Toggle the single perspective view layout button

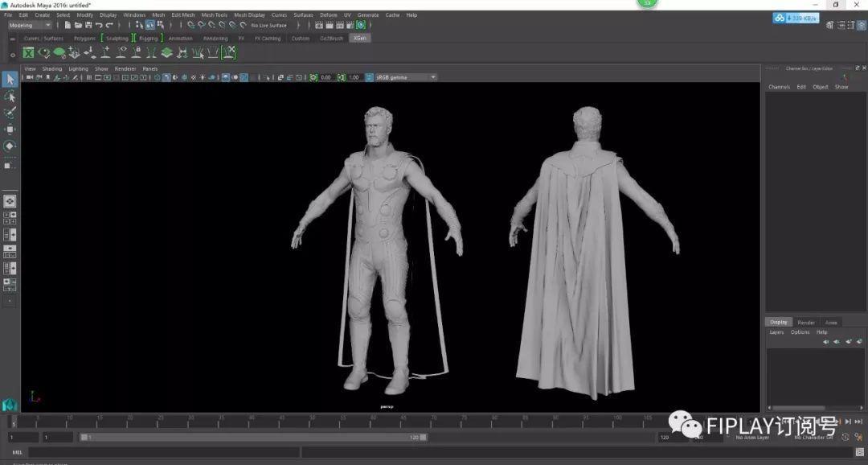tap(10, 201)
